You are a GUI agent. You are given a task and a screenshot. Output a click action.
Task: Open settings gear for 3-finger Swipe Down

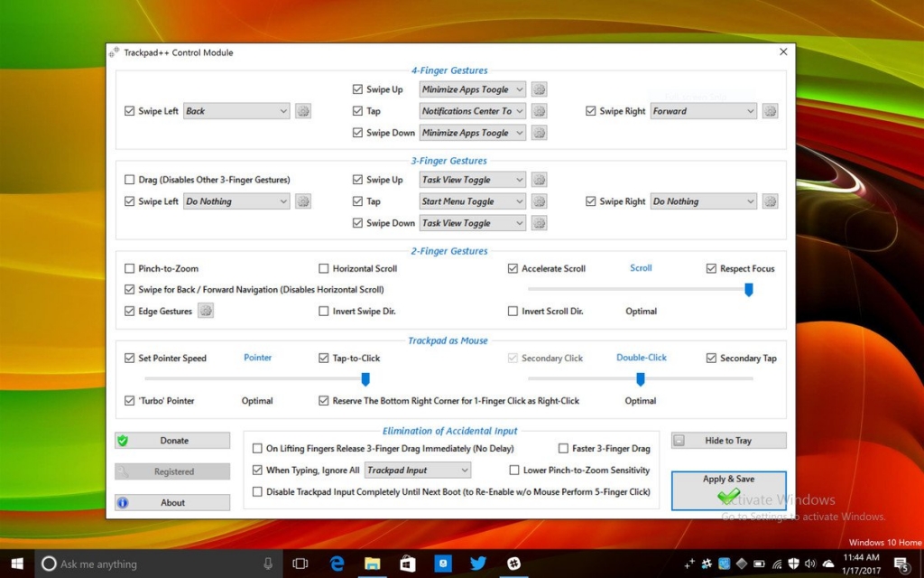(539, 223)
